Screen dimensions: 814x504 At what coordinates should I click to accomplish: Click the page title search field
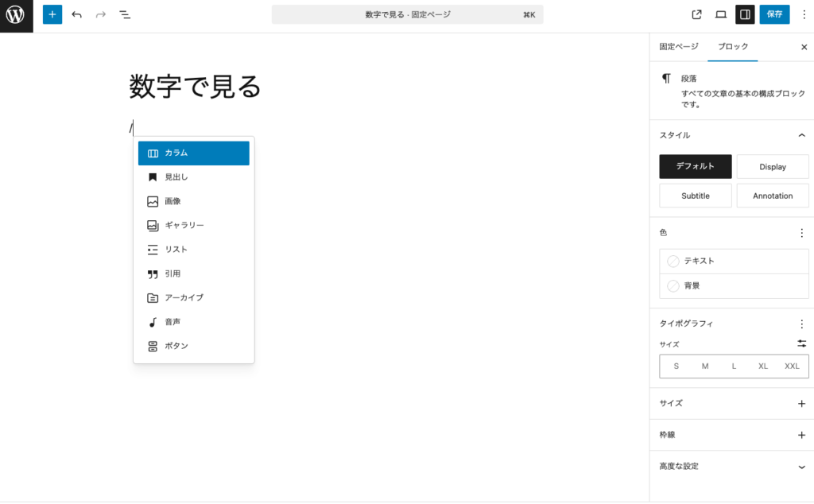[x=407, y=14]
